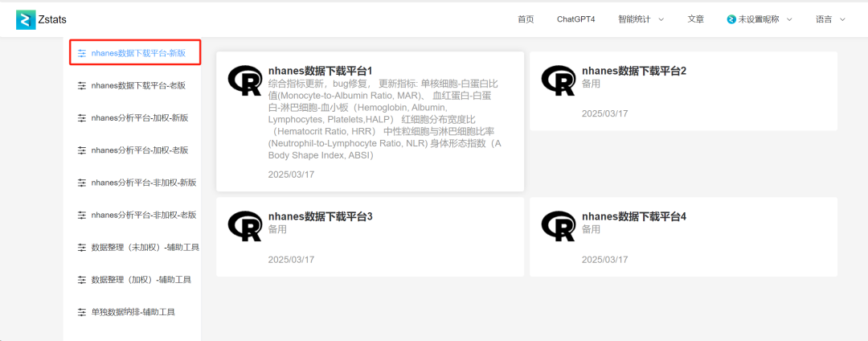The height and width of the screenshot is (341, 868).
Task: Click the 备用 label under nhanes数据下载平台2
Action: (x=592, y=84)
